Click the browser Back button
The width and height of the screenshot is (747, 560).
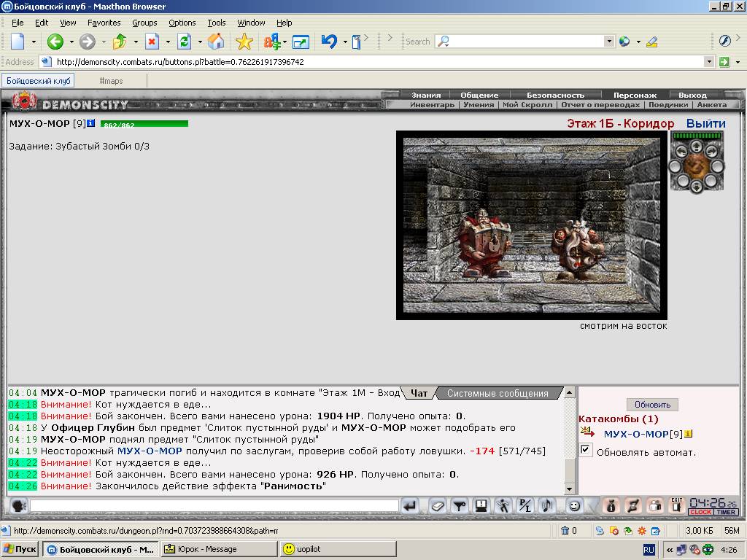click(x=55, y=42)
